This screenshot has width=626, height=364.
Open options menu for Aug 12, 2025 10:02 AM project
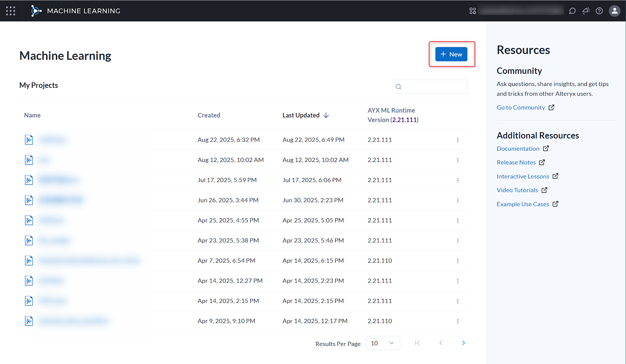point(458,160)
